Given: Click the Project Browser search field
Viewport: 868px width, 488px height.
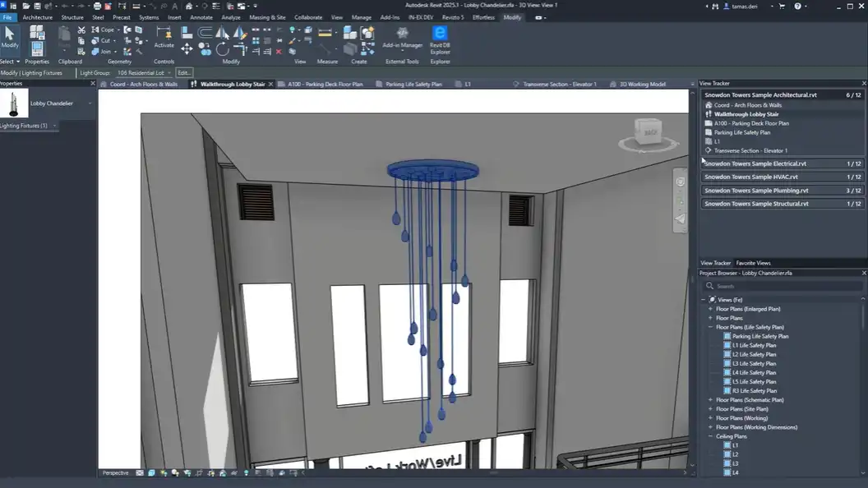Looking at the screenshot, I should 782,286.
